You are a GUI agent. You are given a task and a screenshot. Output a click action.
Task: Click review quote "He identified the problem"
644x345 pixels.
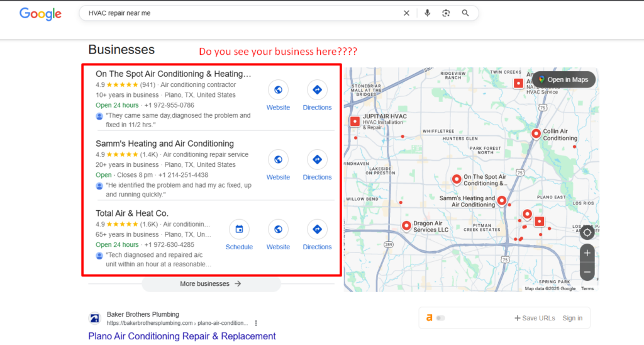pos(179,190)
